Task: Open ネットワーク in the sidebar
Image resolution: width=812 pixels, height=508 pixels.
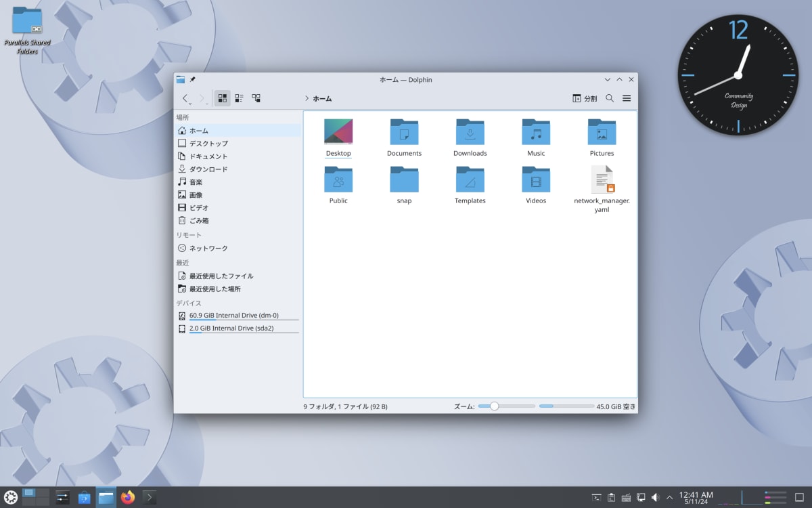Action: pos(238,249)
